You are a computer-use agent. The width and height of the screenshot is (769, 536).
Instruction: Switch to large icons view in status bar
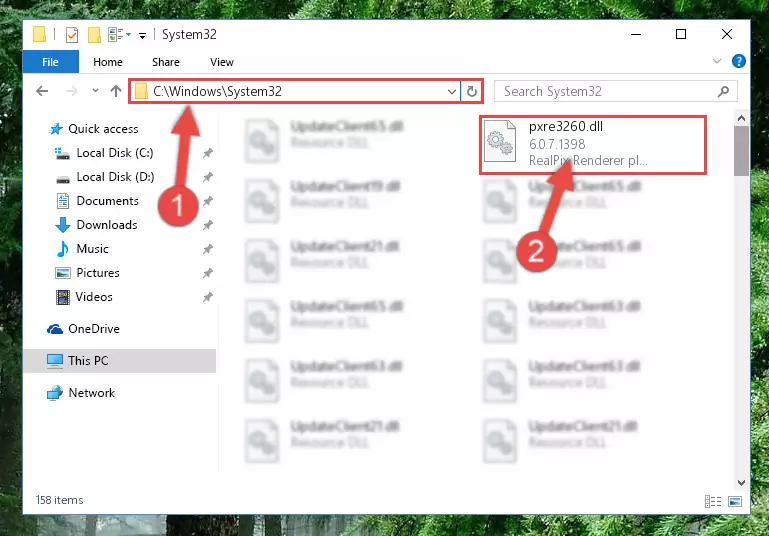(x=735, y=501)
